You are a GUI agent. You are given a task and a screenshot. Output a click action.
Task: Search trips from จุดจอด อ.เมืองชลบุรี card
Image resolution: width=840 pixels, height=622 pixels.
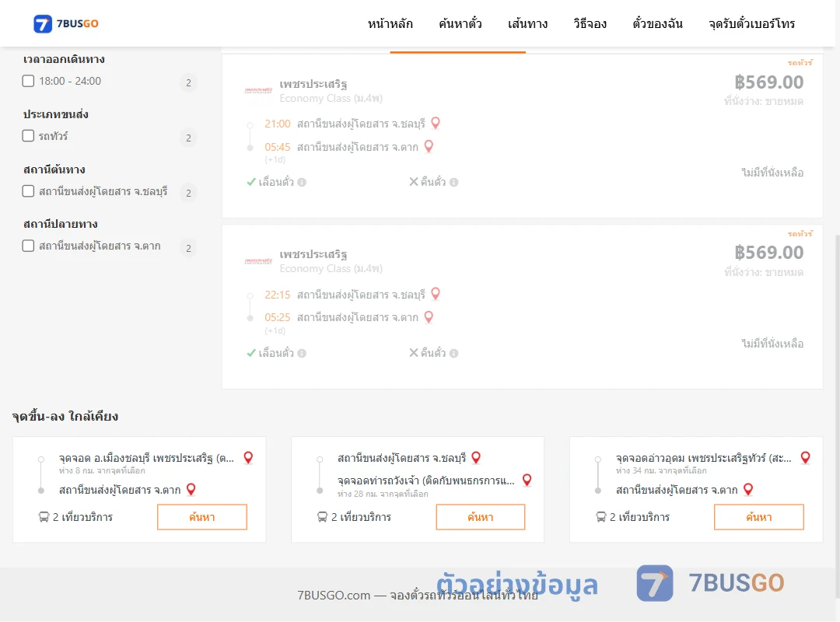202,517
